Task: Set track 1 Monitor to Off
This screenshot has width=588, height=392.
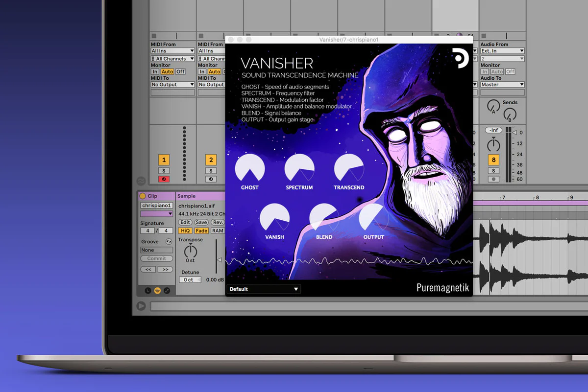Action: pyautogui.click(x=180, y=71)
